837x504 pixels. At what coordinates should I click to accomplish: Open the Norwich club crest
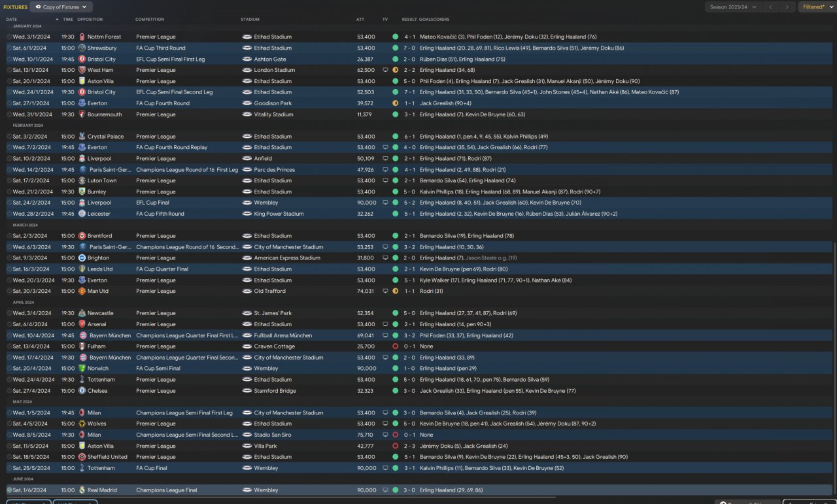tap(82, 369)
